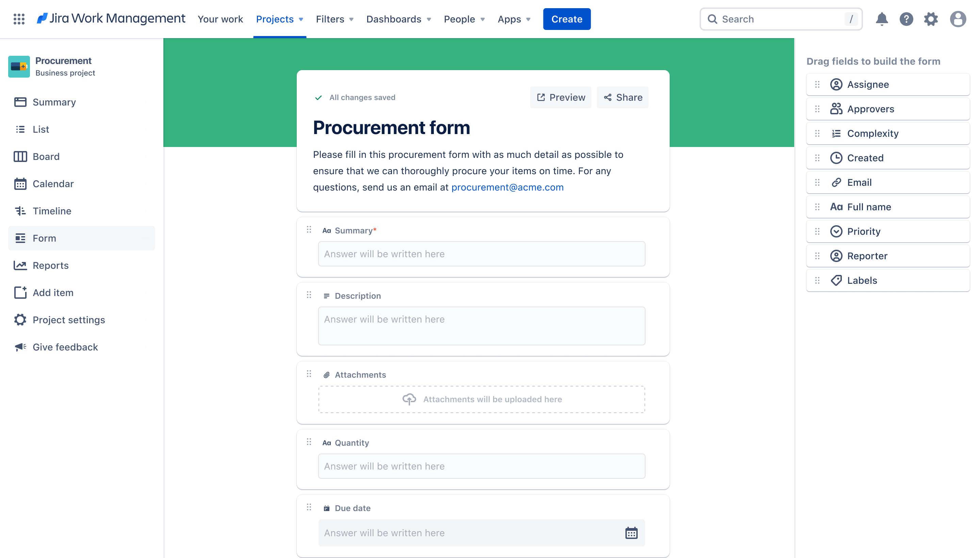
Task: Click the Summary project navigation icon
Action: coord(20,102)
